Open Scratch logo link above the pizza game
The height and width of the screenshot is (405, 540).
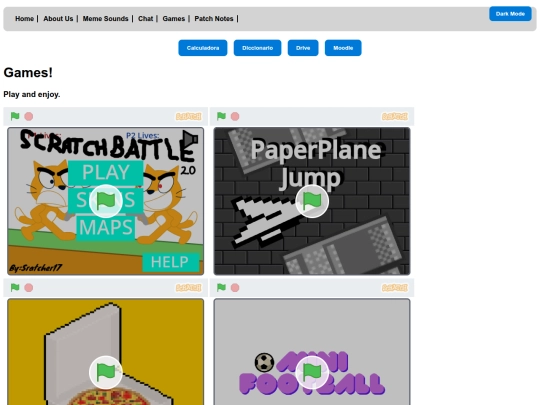(188, 288)
